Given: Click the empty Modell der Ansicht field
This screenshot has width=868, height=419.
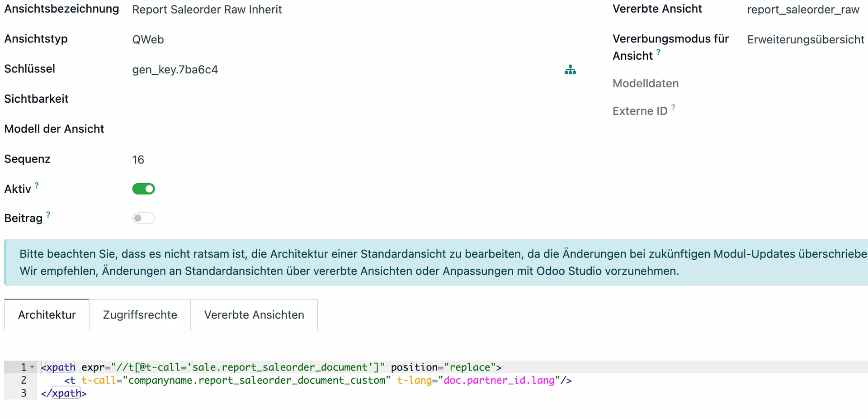Looking at the screenshot, I should (x=181, y=129).
